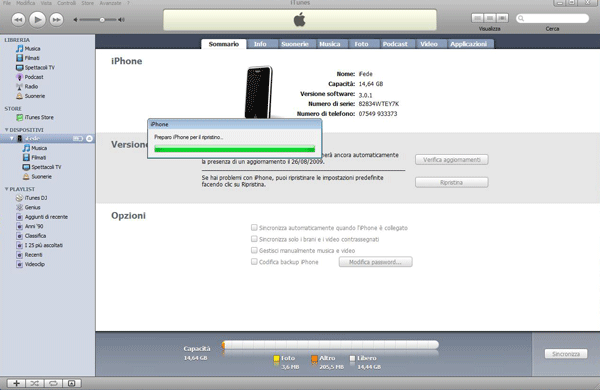Viewport: 600px width, 390px height.
Task: Open Spettacoli TV under the iFede device
Action: point(42,167)
